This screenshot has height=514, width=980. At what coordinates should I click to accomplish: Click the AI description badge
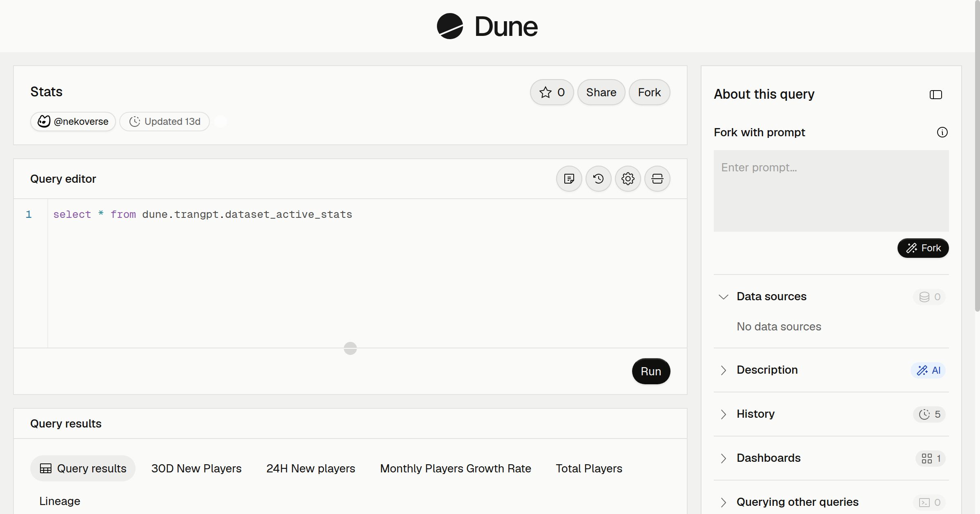(928, 370)
